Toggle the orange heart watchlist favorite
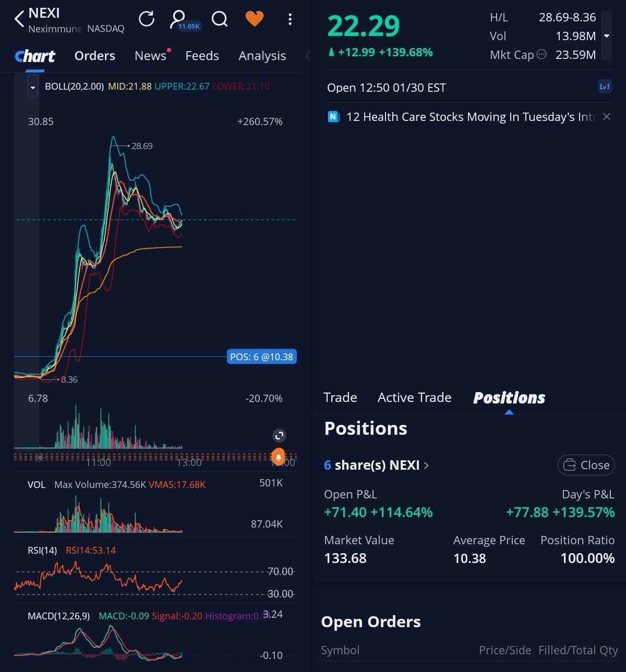The image size is (626, 672). [254, 19]
